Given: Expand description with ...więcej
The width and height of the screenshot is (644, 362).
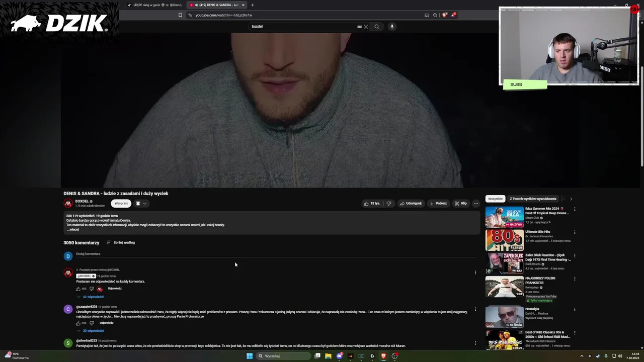Looking at the screenshot, I should point(72,229).
